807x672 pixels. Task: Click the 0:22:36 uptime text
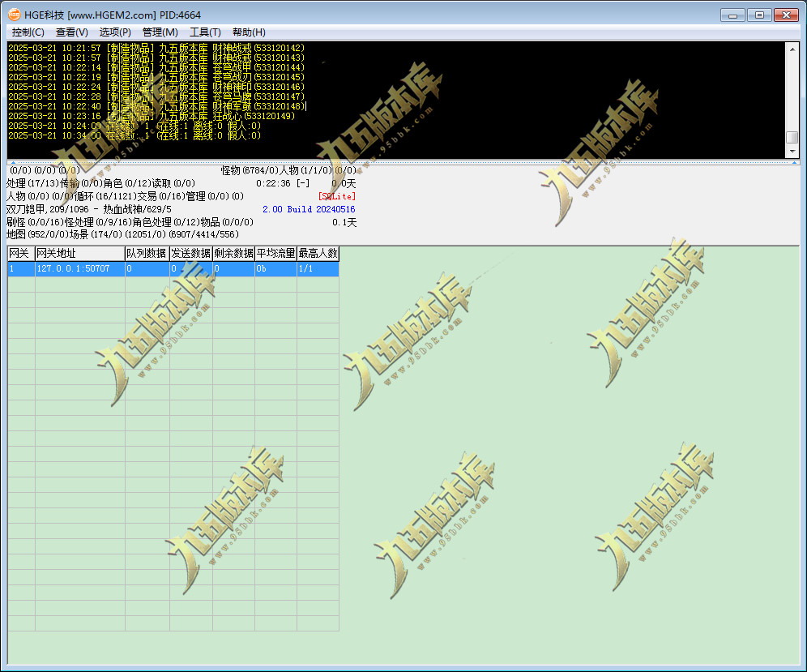[273, 183]
